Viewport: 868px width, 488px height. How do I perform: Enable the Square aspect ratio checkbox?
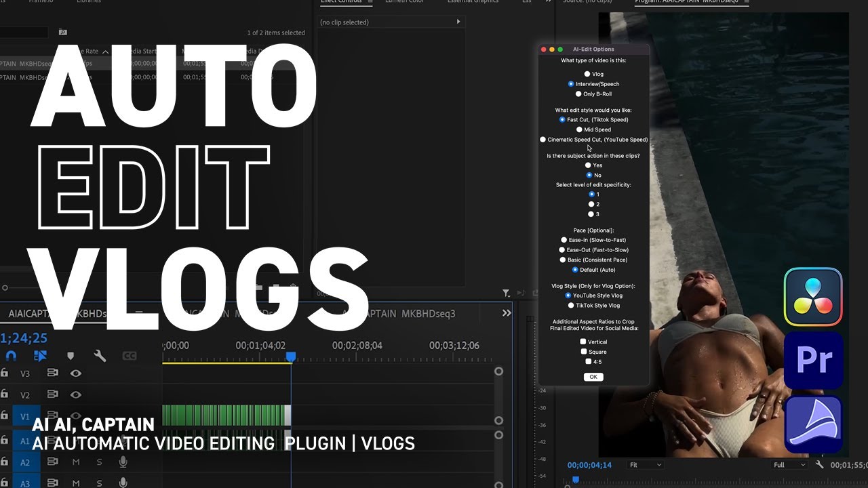click(x=583, y=352)
